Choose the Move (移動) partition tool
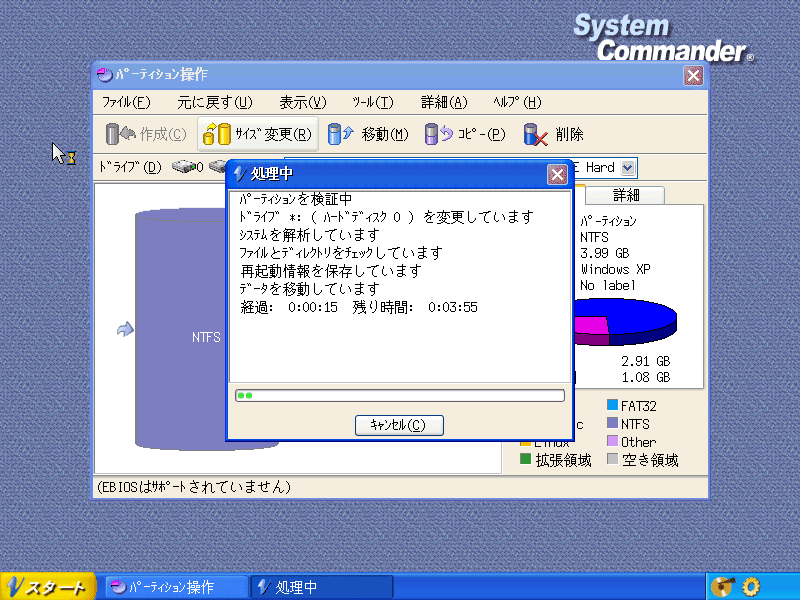The image size is (800, 600). (x=367, y=134)
